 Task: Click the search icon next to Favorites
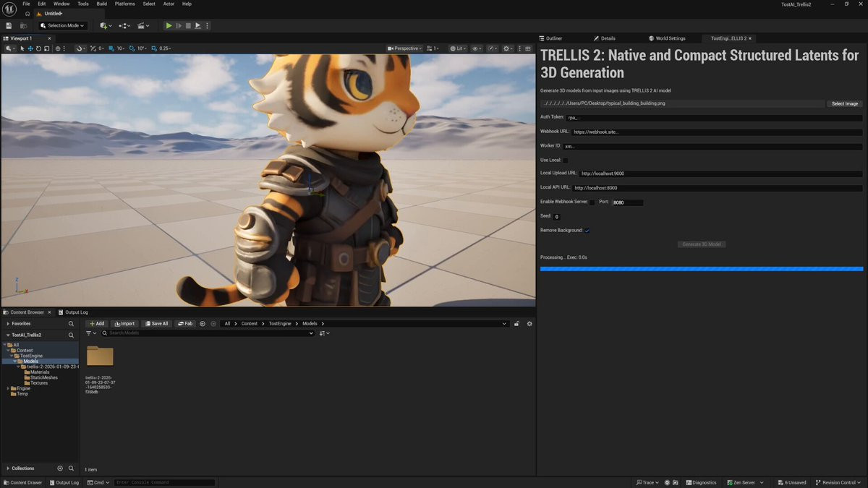coord(71,324)
